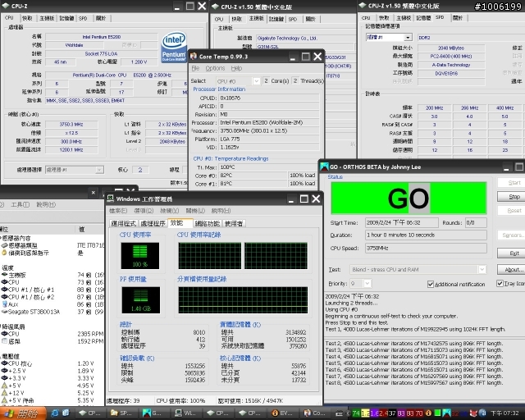Toggle the Additional notification checkbox in ORTHOS
The width and height of the screenshot is (525, 420).
431,284
